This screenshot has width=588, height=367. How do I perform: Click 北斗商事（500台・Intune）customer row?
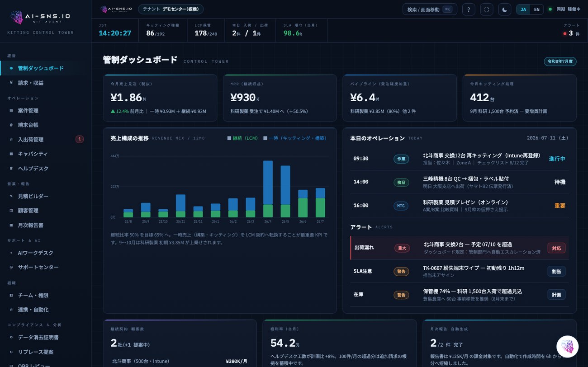click(180, 361)
